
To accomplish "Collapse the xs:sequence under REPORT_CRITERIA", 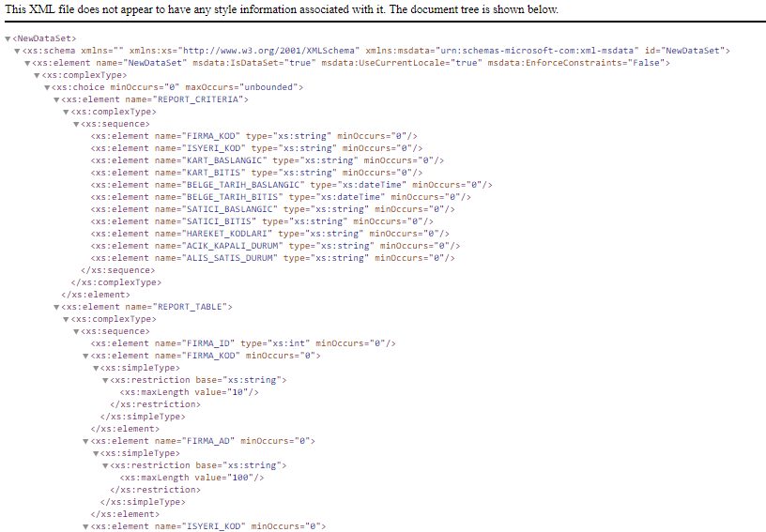I will coord(77,124).
